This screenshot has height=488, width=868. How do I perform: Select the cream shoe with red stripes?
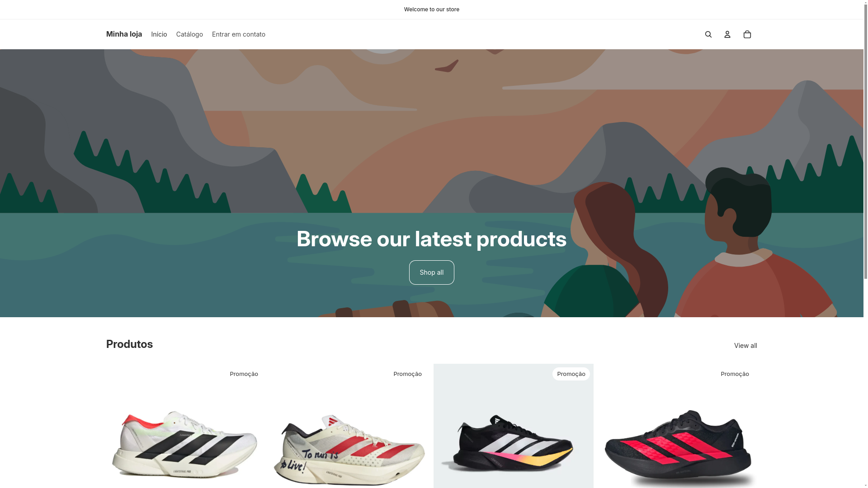349,450
